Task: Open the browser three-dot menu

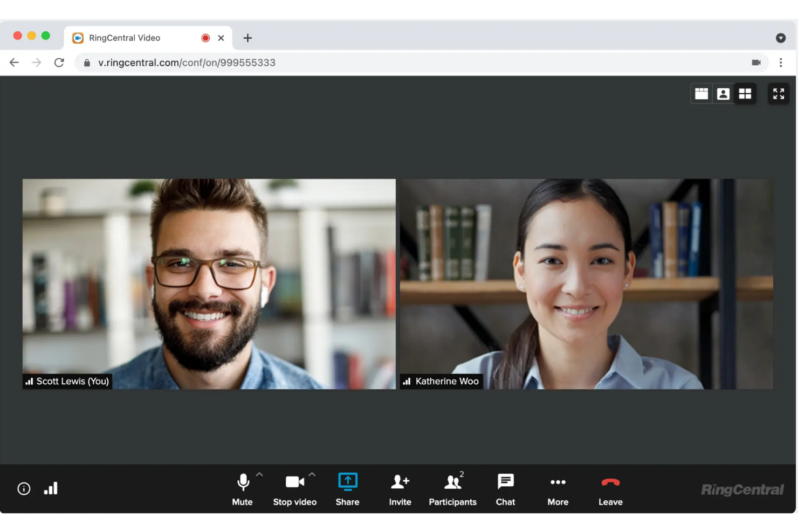Action: click(x=781, y=63)
